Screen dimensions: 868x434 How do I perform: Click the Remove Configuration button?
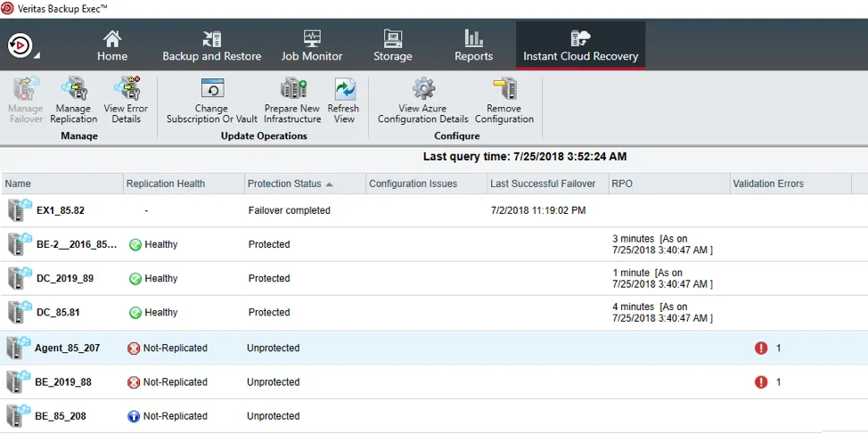click(504, 100)
